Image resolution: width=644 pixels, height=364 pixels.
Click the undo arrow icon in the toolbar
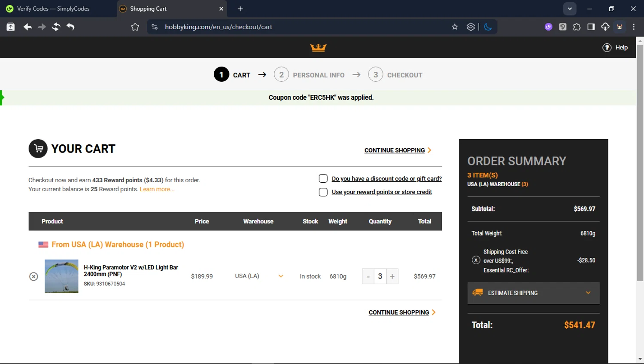click(x=70, y=27)
